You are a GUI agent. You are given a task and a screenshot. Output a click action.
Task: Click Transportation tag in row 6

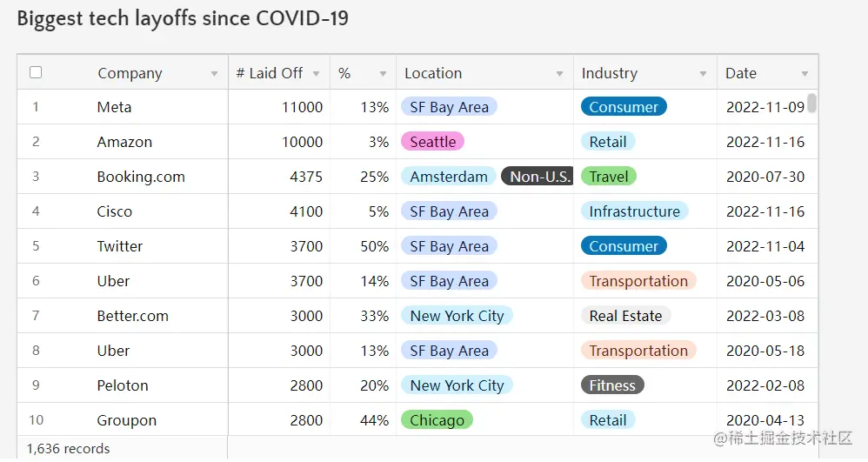[x=638, y=281]
